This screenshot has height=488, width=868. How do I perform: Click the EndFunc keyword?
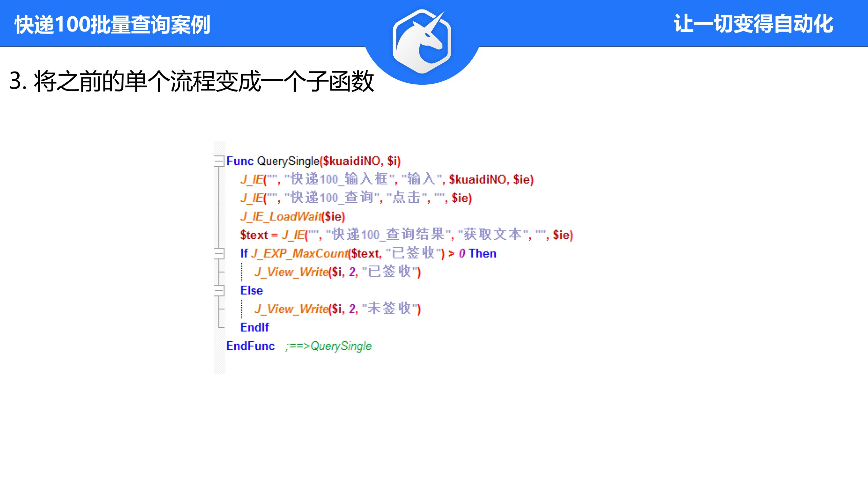250,346
